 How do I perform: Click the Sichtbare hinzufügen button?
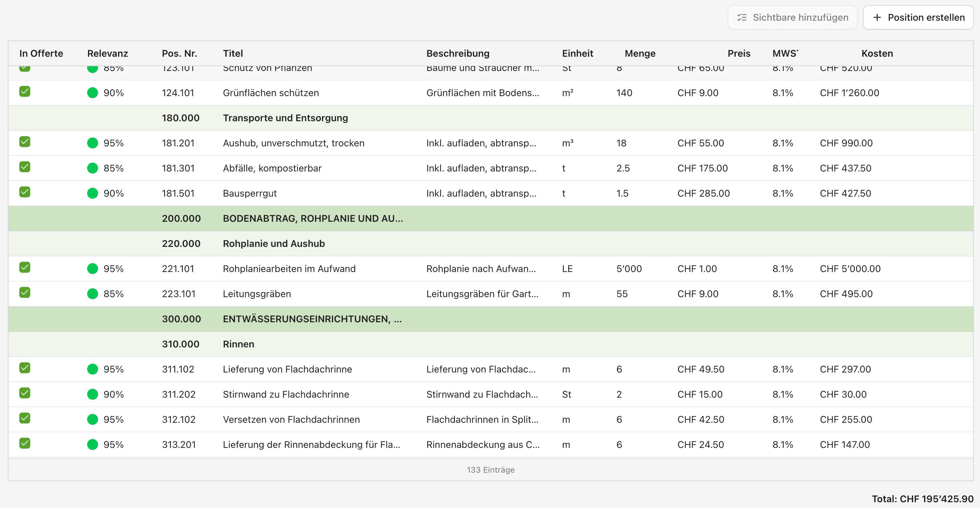[792, 17]
